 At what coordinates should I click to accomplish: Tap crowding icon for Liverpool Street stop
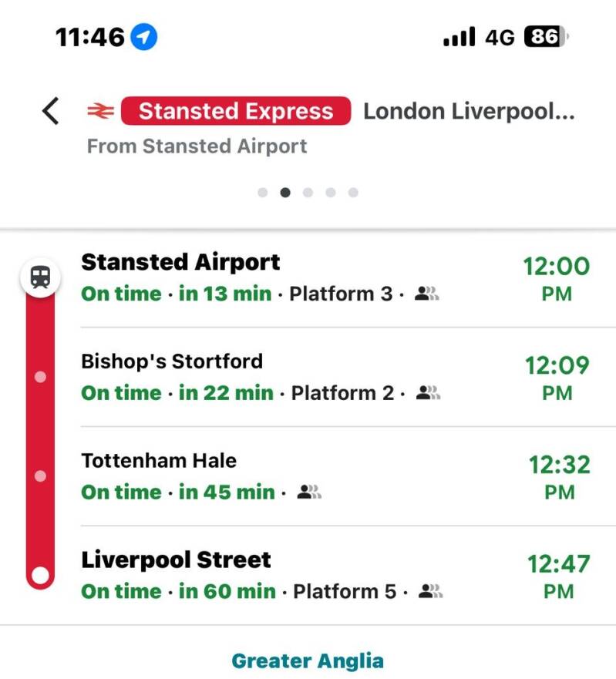coord(430,592)
